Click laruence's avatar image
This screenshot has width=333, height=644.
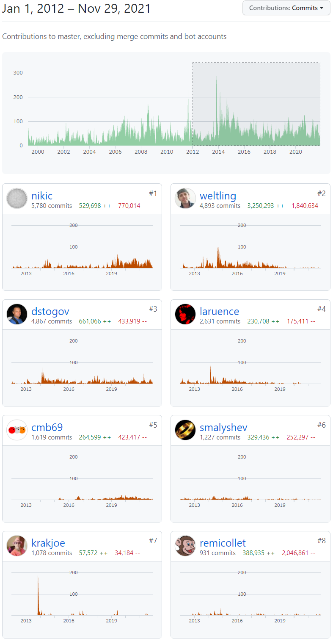coord(185,314)
